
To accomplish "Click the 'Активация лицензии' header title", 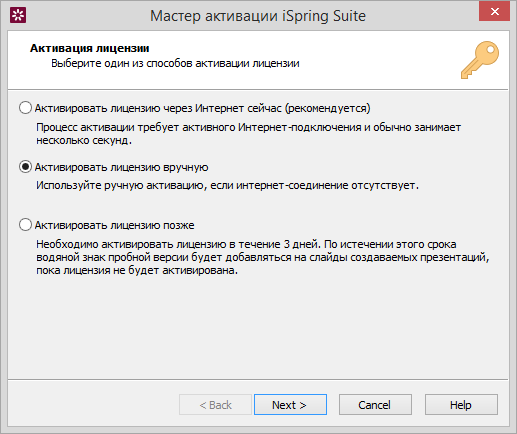I will (x=90, y=48).
